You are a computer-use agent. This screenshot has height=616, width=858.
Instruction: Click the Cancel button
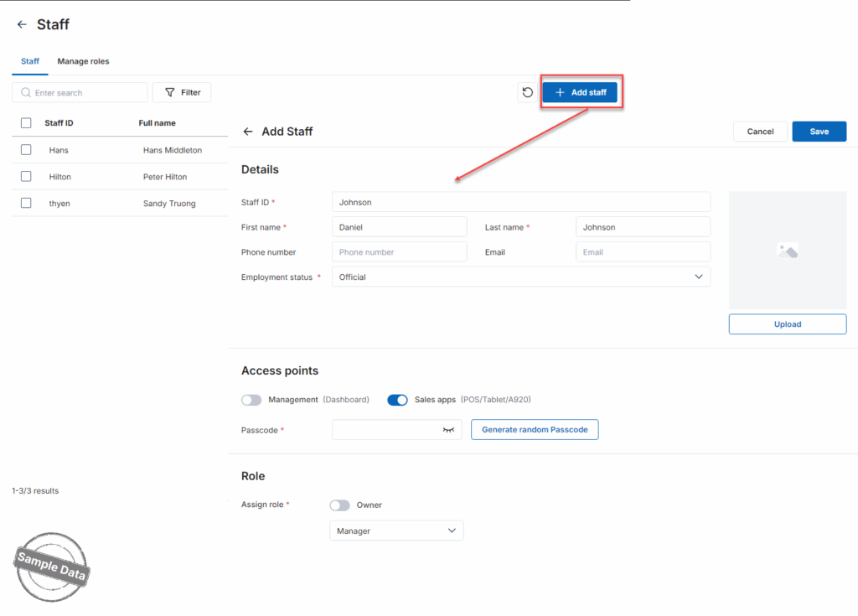[x=760, y=132]
